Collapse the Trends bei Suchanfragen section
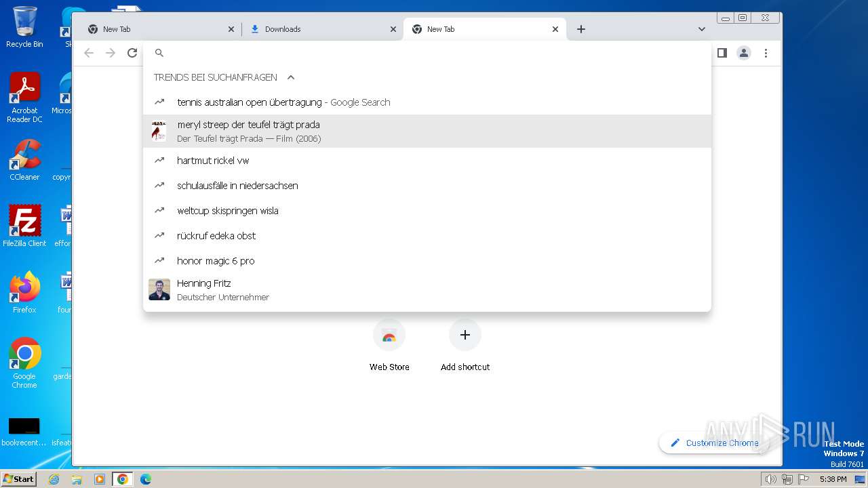 point(291,77)
